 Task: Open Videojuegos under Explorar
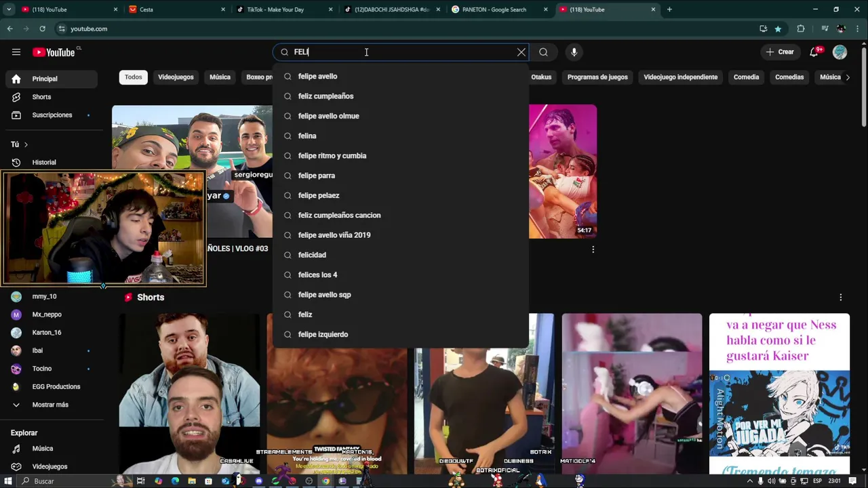point(52,466)
